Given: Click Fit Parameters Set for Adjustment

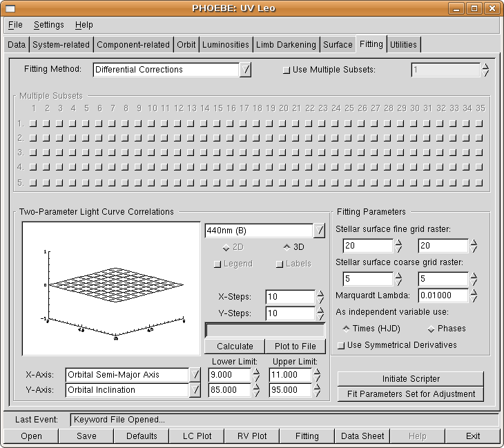Looking at the screenshot, I should [411, 394].
